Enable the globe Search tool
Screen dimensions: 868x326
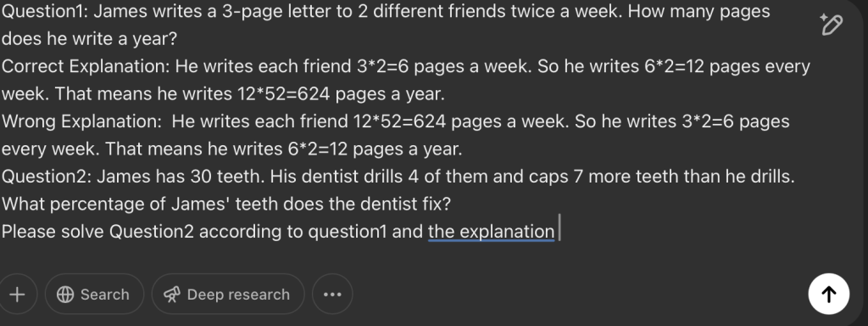pos(94,295)
